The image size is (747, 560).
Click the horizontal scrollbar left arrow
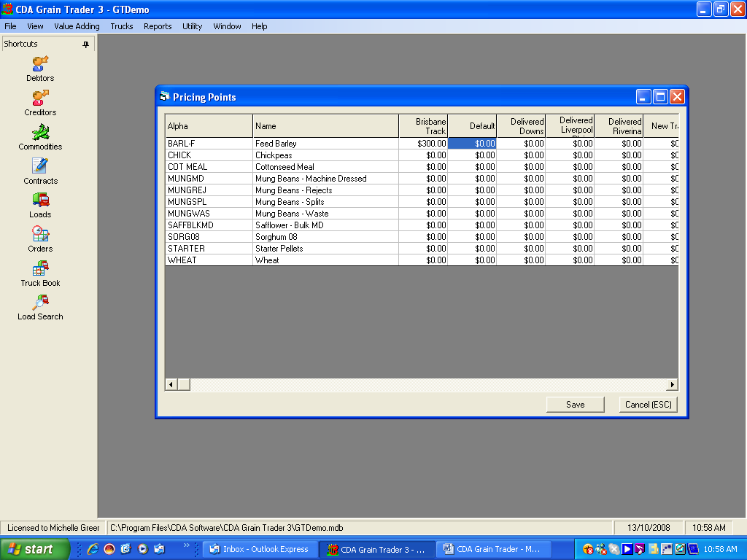171,384
